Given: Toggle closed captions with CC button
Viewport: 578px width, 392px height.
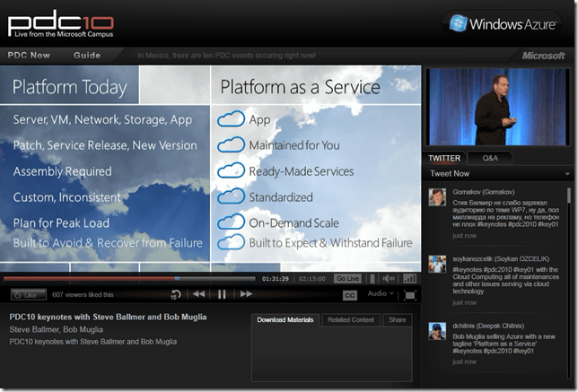Looking at the screenshot, I should tap(350, 294).
